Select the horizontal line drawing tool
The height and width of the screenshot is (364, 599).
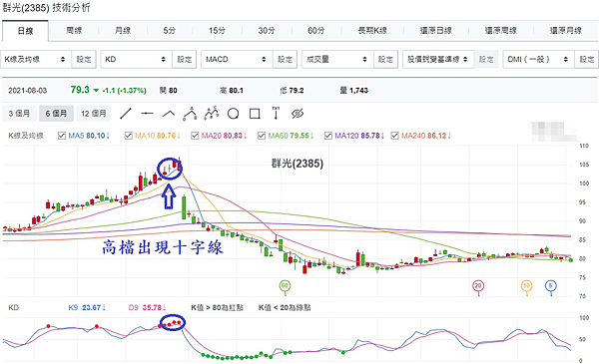[147, 114]
